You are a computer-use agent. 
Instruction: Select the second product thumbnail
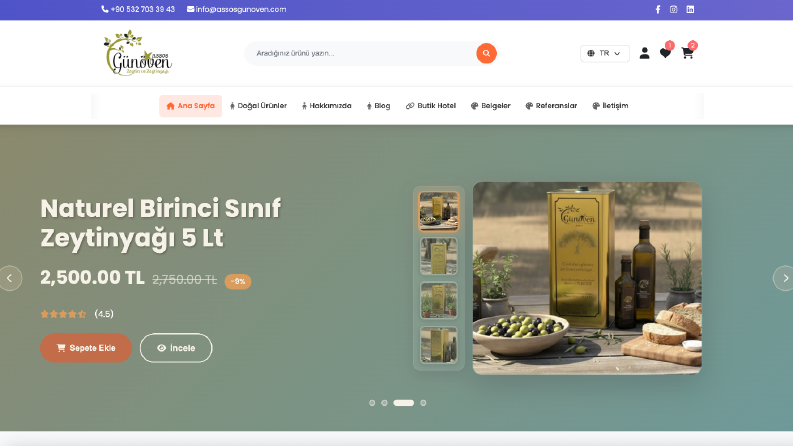click(438, 256)
